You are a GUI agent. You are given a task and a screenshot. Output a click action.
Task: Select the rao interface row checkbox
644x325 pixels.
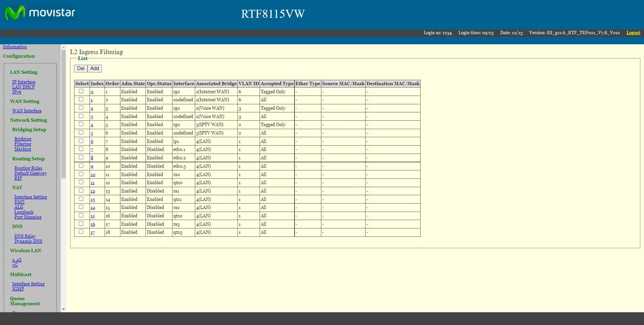[81, 174]
